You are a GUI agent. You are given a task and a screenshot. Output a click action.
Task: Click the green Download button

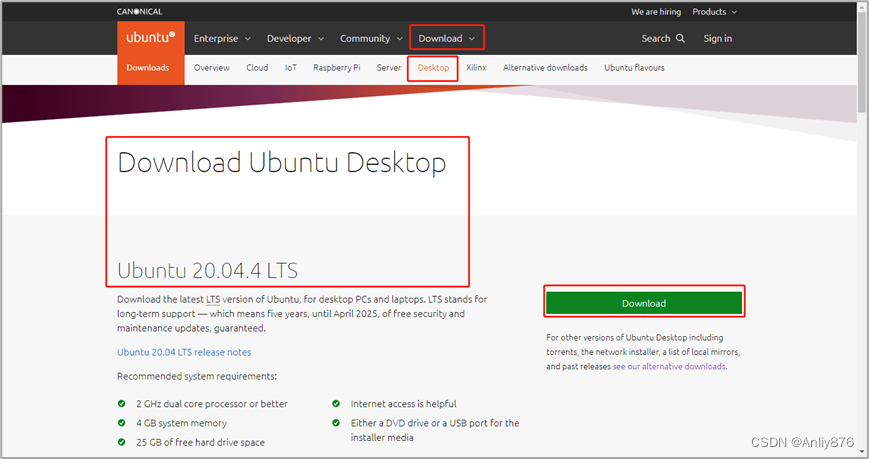[644, 303]
